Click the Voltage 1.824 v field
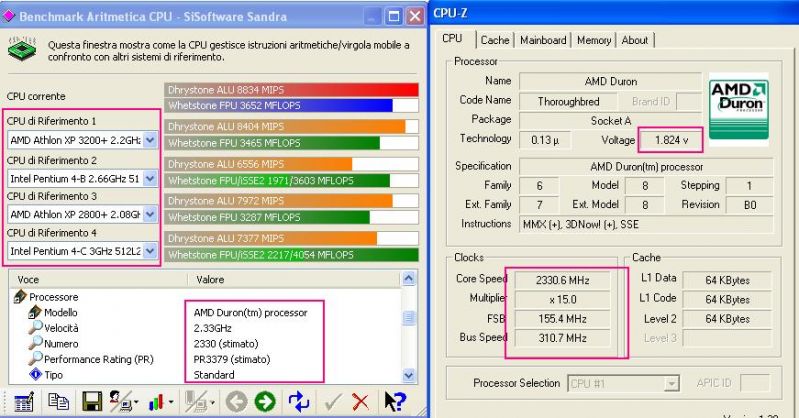This screenshot has width=799, height=418. click(671, 140)
